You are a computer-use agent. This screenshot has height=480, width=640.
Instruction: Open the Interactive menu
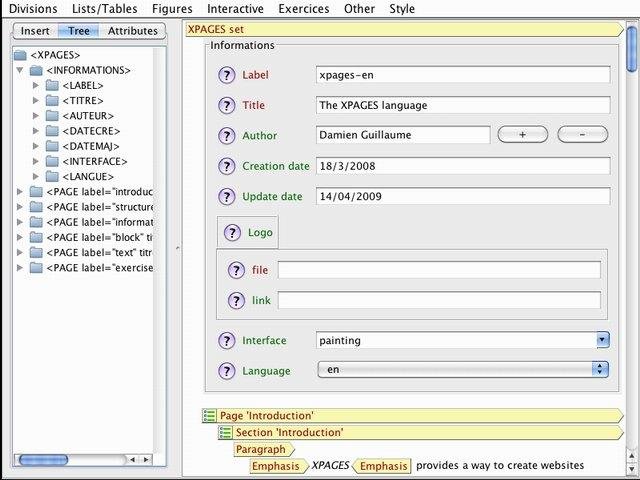(234, 9)
